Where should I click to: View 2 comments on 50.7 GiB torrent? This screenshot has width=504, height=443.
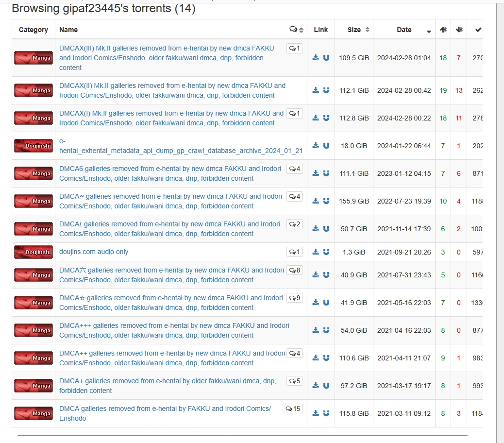point(295,224)
